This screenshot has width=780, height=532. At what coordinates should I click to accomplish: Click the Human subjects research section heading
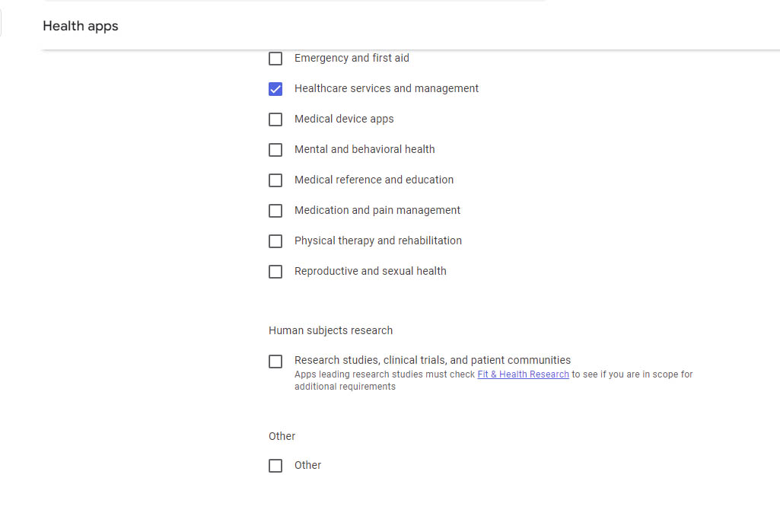(330, 330)
